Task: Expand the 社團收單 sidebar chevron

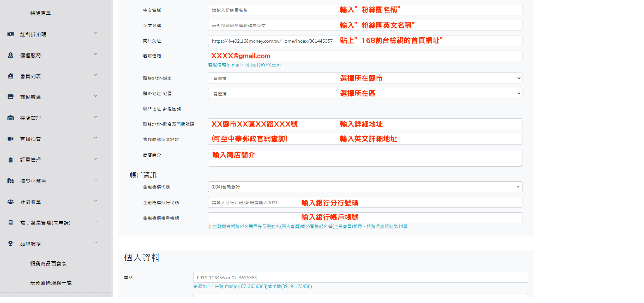Action: point(95,201)
